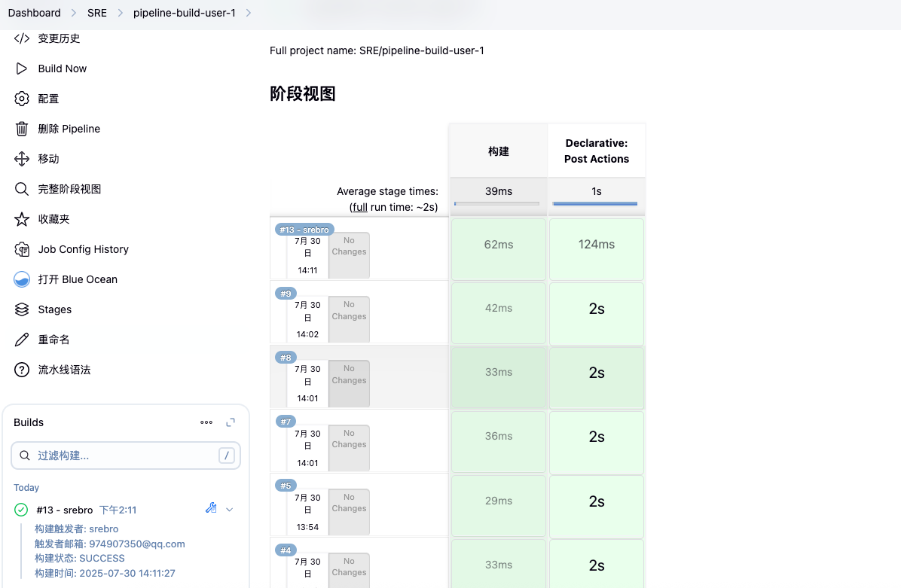Click the progress bar under 39ms average

point(497,203)
